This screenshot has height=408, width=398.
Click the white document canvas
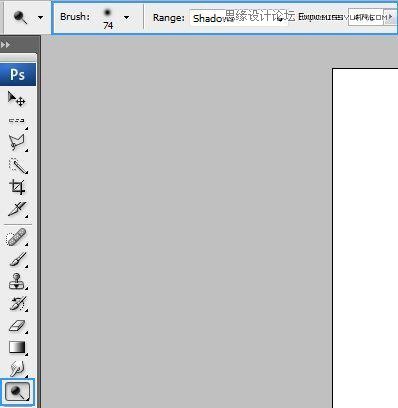pyautogui.click(x=365, y=238)
